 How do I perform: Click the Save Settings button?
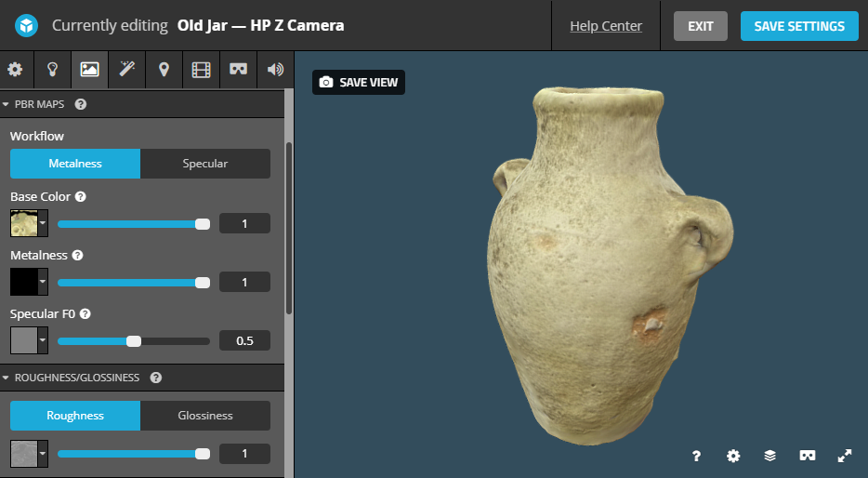(799, 26)
